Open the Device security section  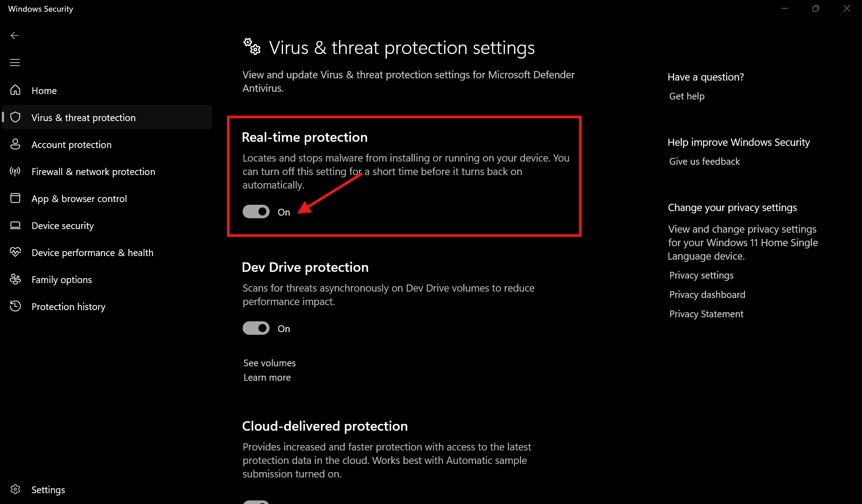[63, 225]
